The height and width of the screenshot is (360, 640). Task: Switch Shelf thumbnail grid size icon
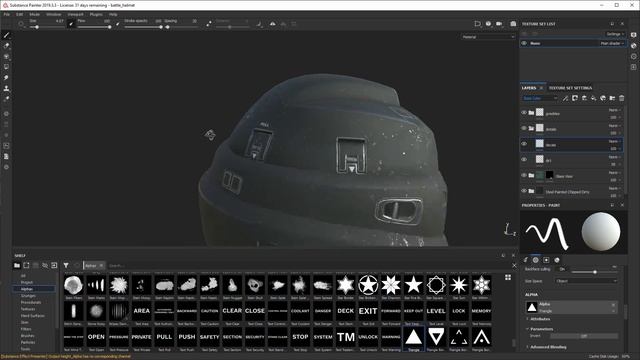point(508,278)
